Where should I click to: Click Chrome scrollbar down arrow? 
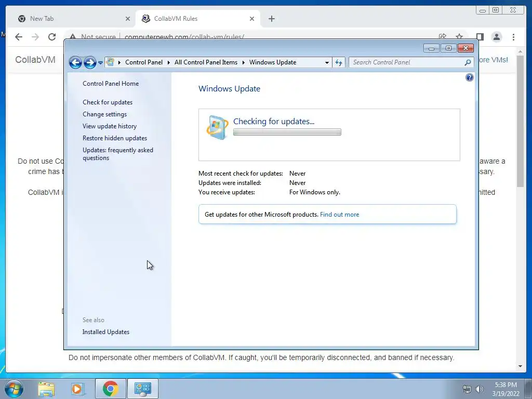click(520, 366)
